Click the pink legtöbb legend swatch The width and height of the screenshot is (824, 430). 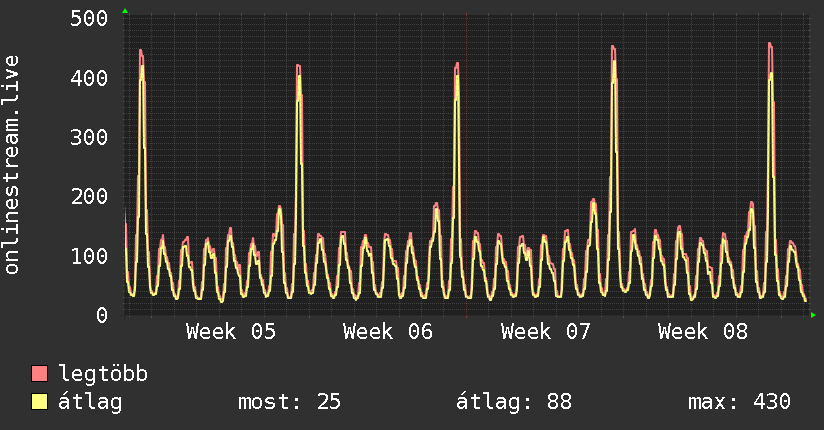click(39, 373)
